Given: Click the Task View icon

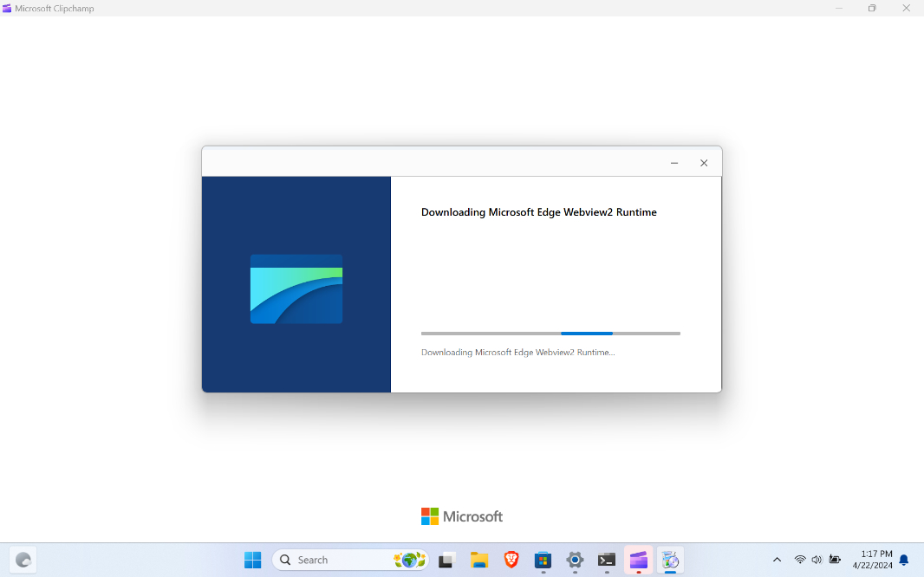Looking at the screenshot, I should click(x=447, y=560).
